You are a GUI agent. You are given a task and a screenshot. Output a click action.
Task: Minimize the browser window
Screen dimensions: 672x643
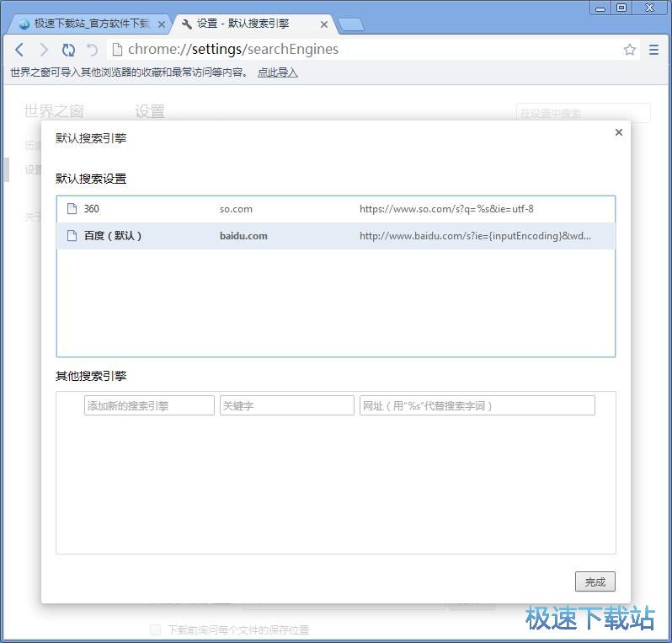pyautogui.click(x=600, y=8)
